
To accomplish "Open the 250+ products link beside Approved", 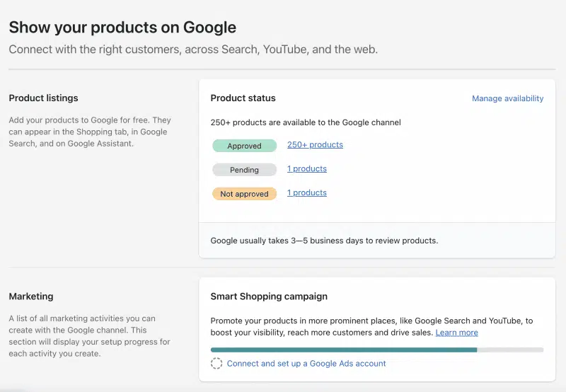I will tap(315, 145).
